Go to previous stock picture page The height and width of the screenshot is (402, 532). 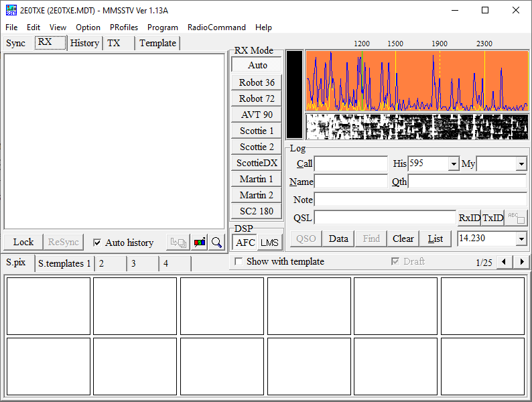[x=504, y=261]
